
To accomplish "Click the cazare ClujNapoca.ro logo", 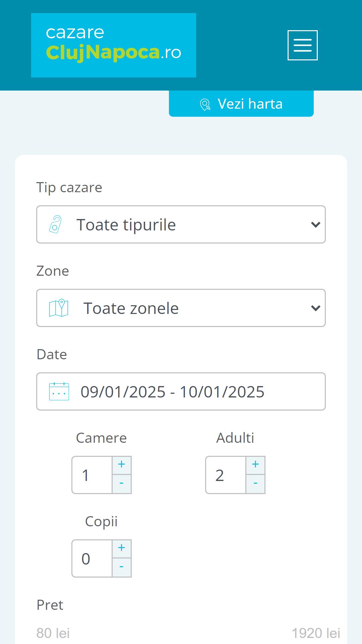I will [x=114, y=45].
